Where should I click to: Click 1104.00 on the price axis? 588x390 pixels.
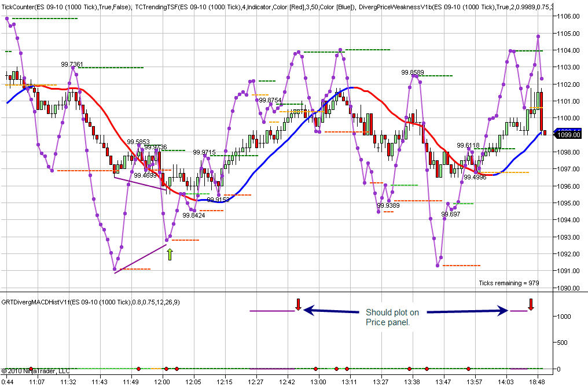568,50
